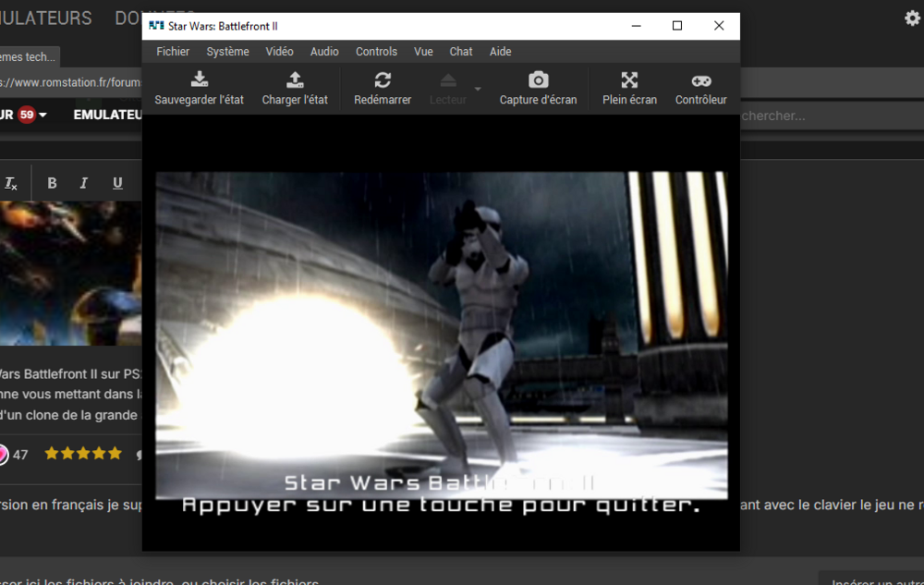Click the pink heart icon beside 47
The width and height of the screenshot is (924, 585).
4,454
